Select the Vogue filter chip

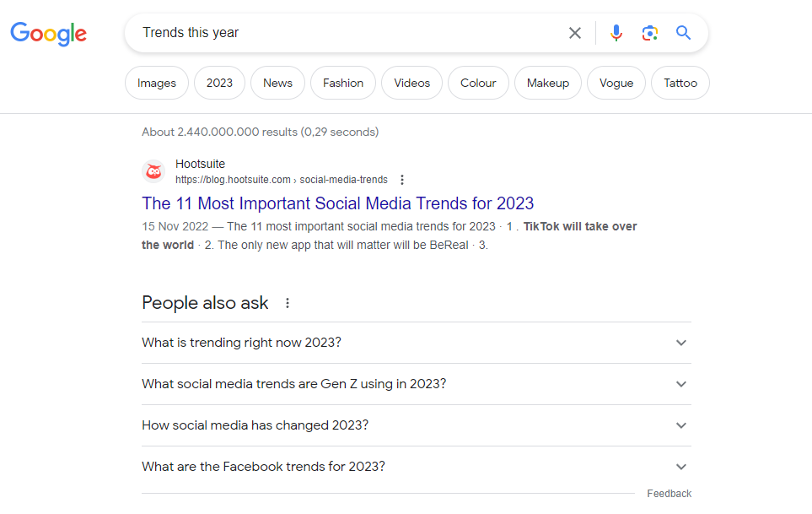(616, 83)
